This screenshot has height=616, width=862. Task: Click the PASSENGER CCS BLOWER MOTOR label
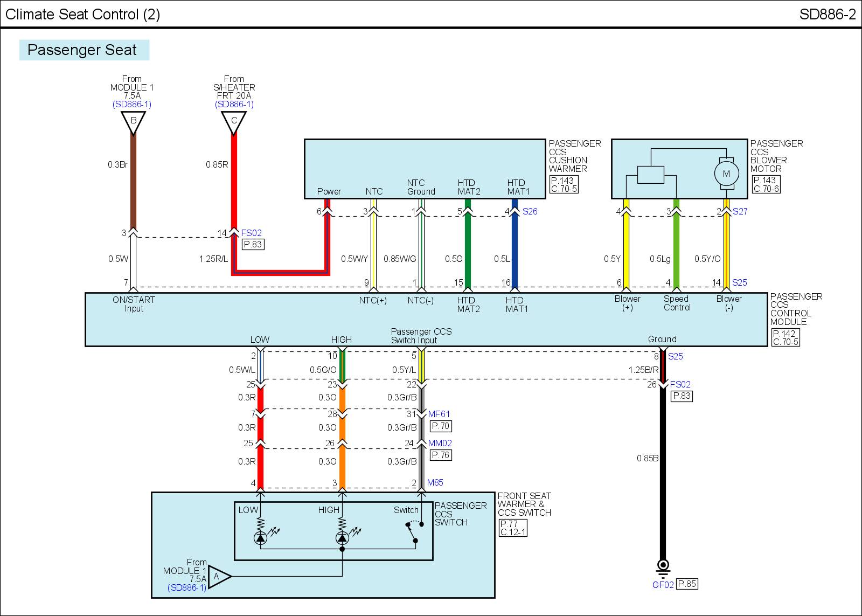point(777,156)
